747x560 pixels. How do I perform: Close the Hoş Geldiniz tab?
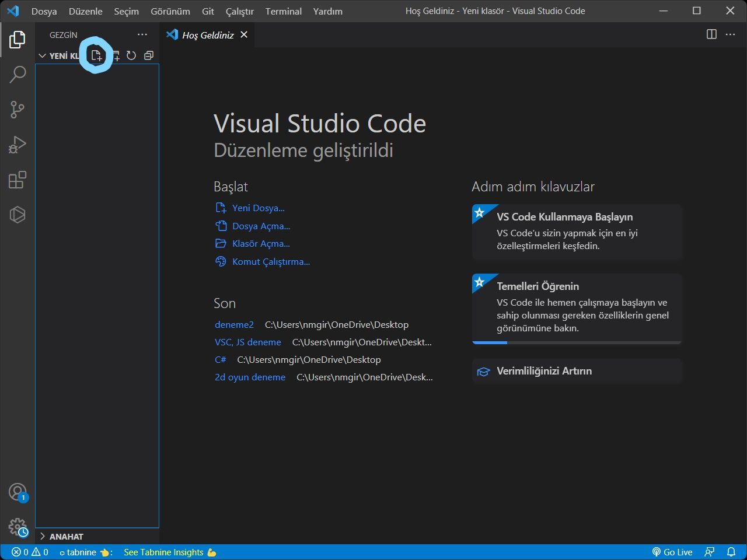coord(244,34)
